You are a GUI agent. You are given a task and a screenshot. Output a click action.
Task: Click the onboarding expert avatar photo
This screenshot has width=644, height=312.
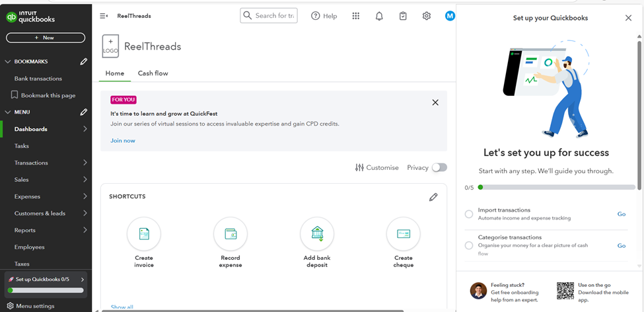pos(478,291)
